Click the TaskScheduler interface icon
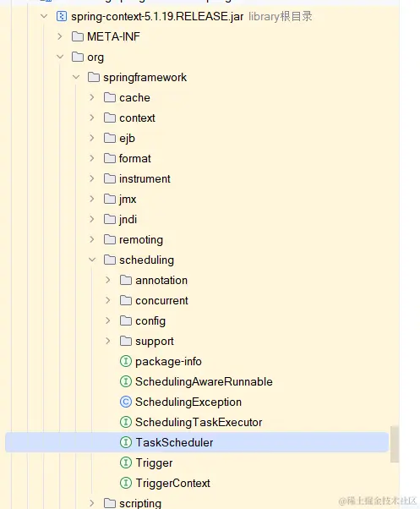 tap(126, 442)
